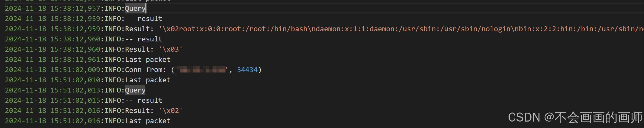
Task: Click the highlighted Query word at 15:38:12,957
Action: (x=135, y=8)
